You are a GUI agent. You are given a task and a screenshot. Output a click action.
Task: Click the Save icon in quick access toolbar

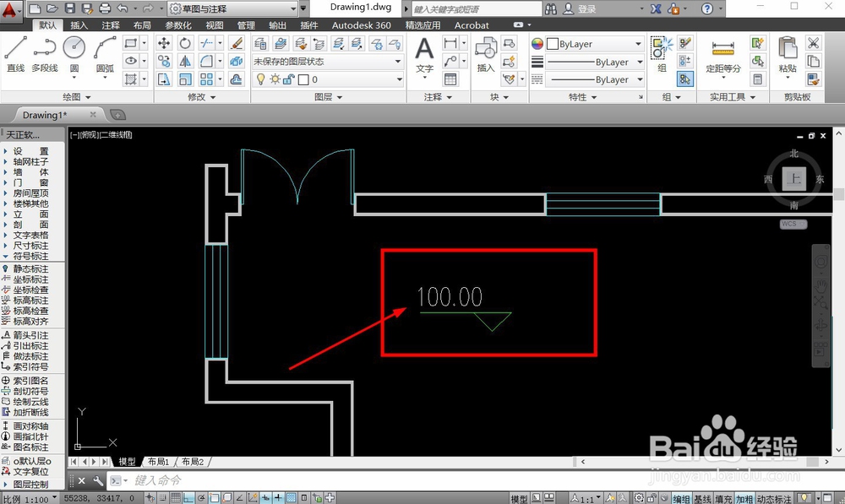click(69, 8)
